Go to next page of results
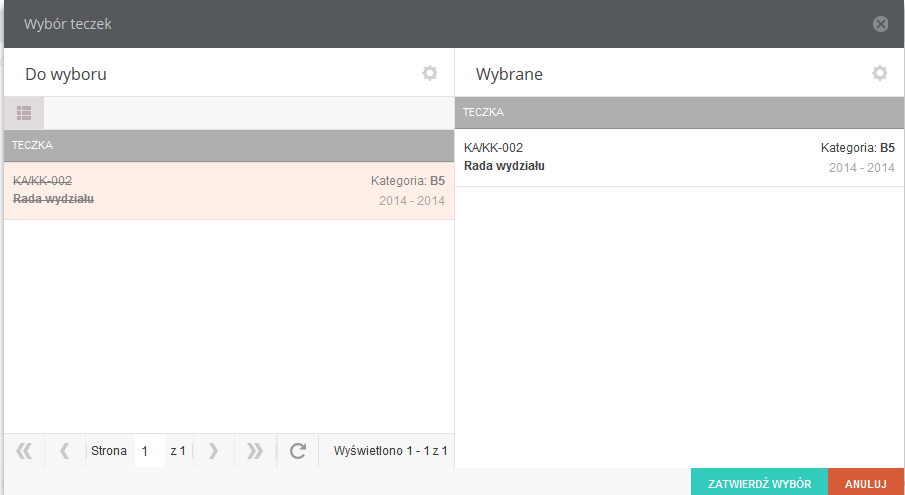The width and height of the screenshot is (905, 495). coord(213,451)
